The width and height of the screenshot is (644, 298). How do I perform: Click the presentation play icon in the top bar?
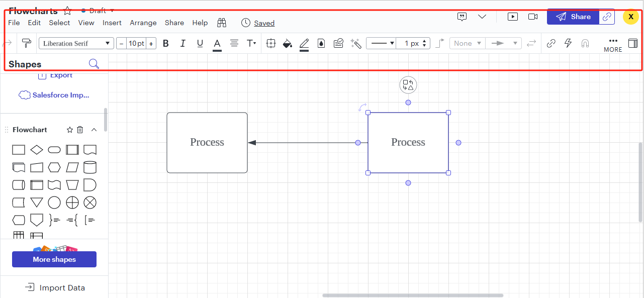512,17
